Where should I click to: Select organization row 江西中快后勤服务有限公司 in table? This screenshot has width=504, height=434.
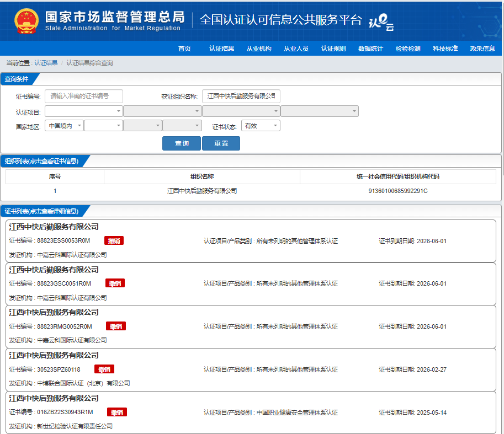coord(202,191)
